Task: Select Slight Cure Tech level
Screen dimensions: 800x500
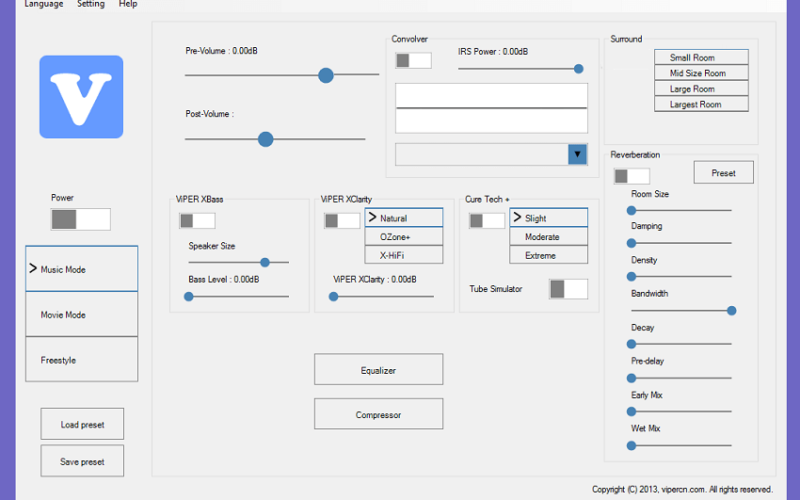Action: coord(549,218)
